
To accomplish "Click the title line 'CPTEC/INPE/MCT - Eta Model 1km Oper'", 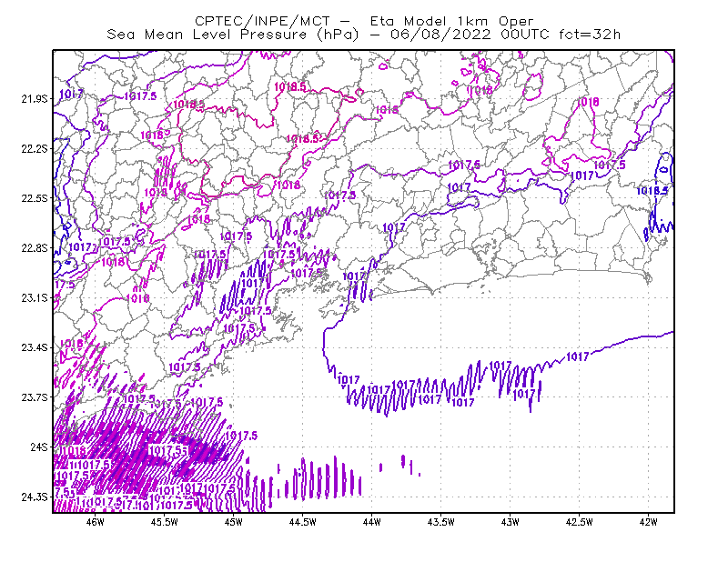I will pyautogui.click(x=364, y=21).
